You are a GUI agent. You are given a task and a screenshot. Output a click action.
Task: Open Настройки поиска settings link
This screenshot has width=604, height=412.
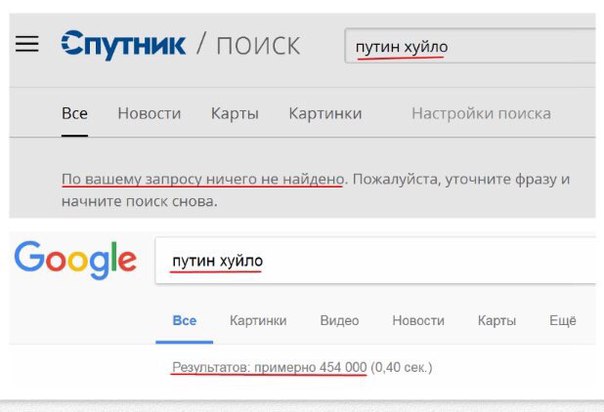click(x=482, y=114)
